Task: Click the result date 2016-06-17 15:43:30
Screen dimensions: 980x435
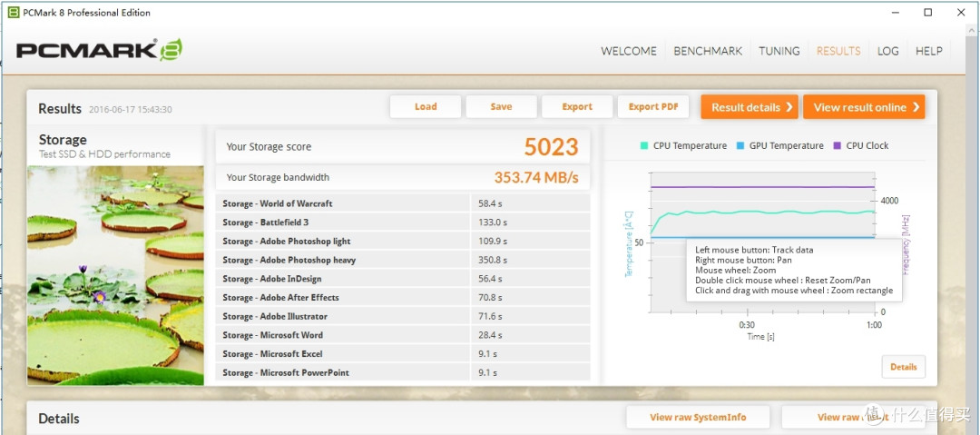Action: click(131, 110)
